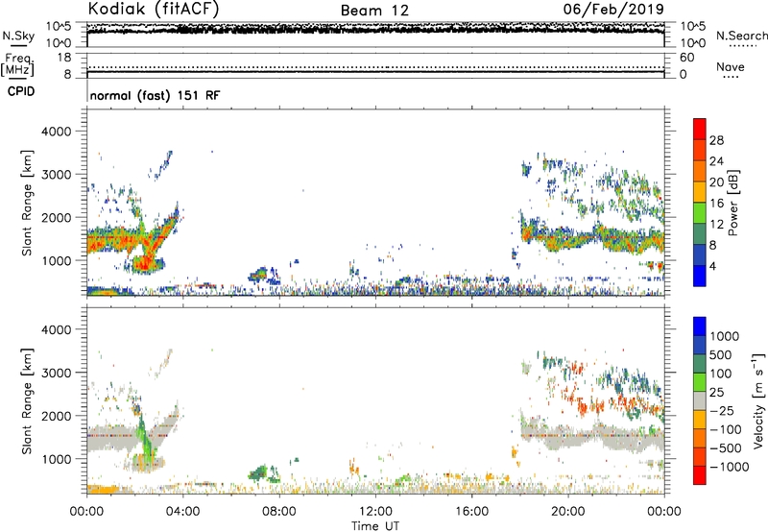This screenshot has width=768, height=532.
Task: Click the '4' power colorbar tick
Action: (x=713, y=266)
